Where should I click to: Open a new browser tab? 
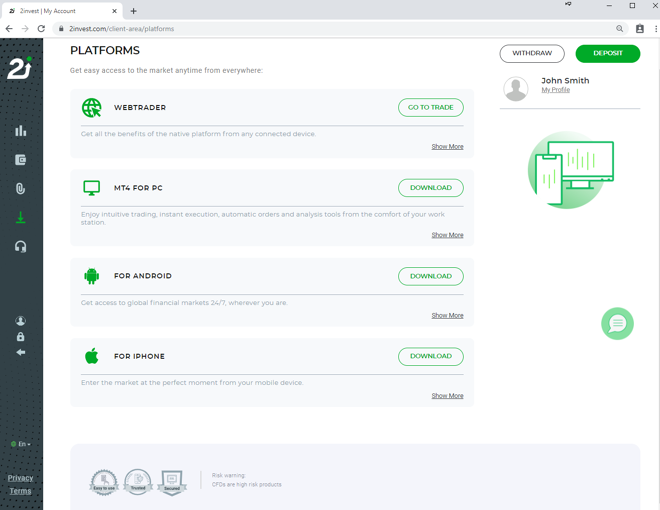point(133,11)
